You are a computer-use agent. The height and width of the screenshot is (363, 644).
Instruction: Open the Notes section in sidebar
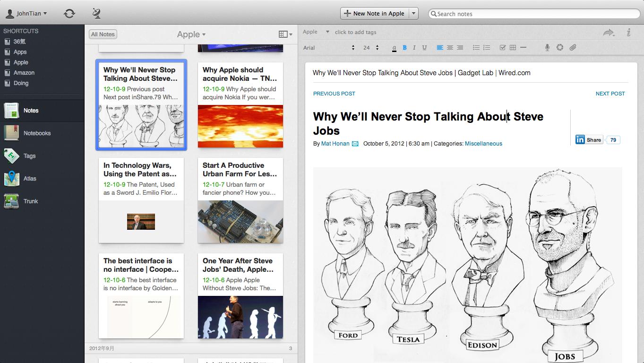[42, 111]
